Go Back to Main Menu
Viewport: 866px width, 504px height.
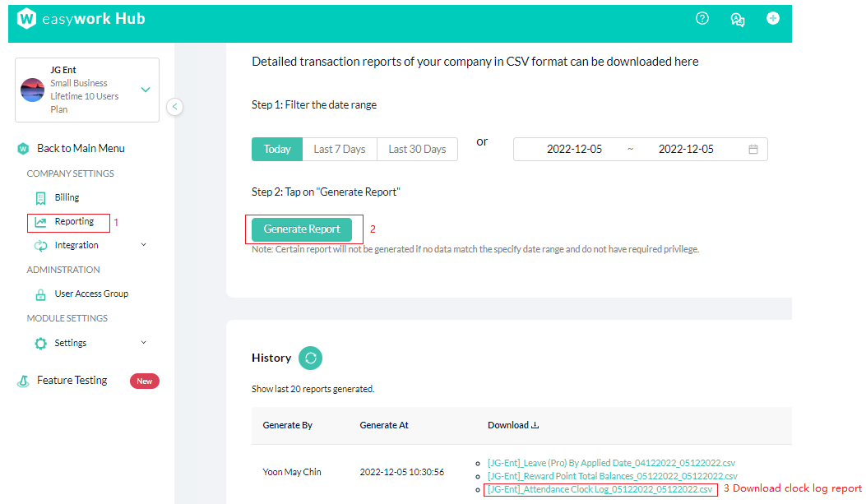(81, 149)
